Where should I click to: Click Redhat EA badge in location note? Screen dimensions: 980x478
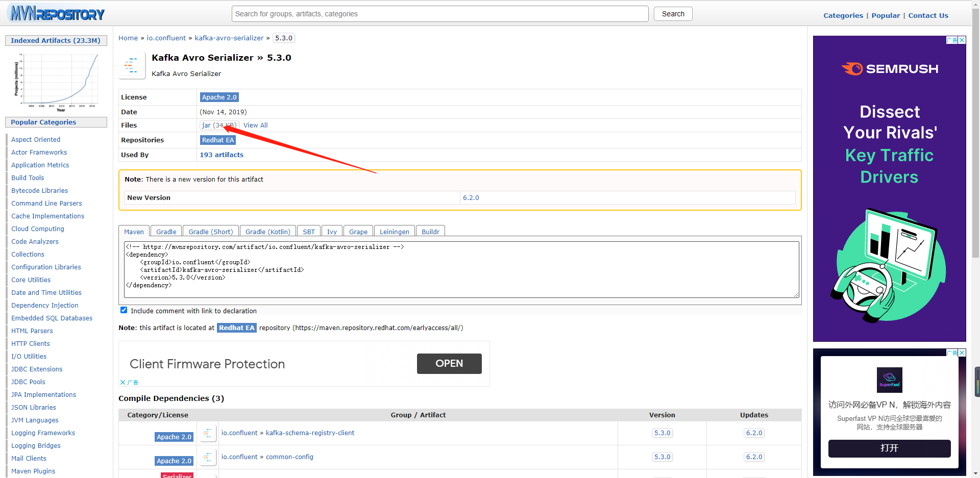(x=236, y=328)
